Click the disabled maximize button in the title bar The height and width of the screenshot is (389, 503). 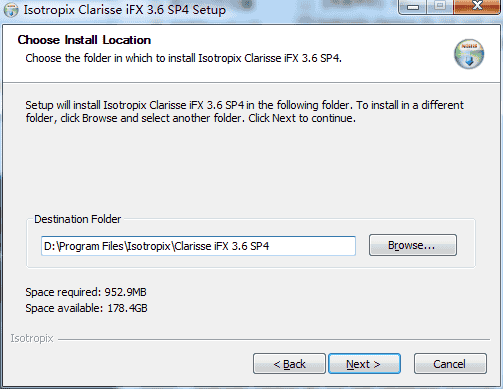440,6
